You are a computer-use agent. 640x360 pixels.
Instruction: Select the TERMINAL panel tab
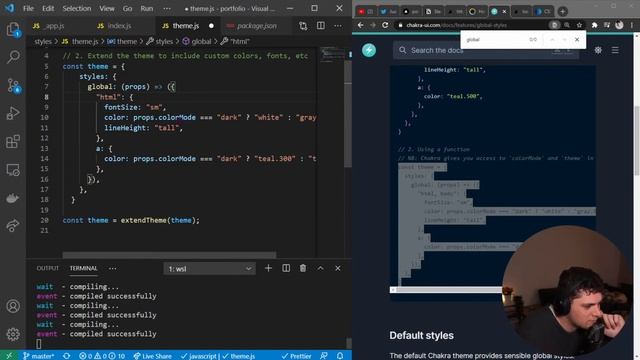(83, 268)
